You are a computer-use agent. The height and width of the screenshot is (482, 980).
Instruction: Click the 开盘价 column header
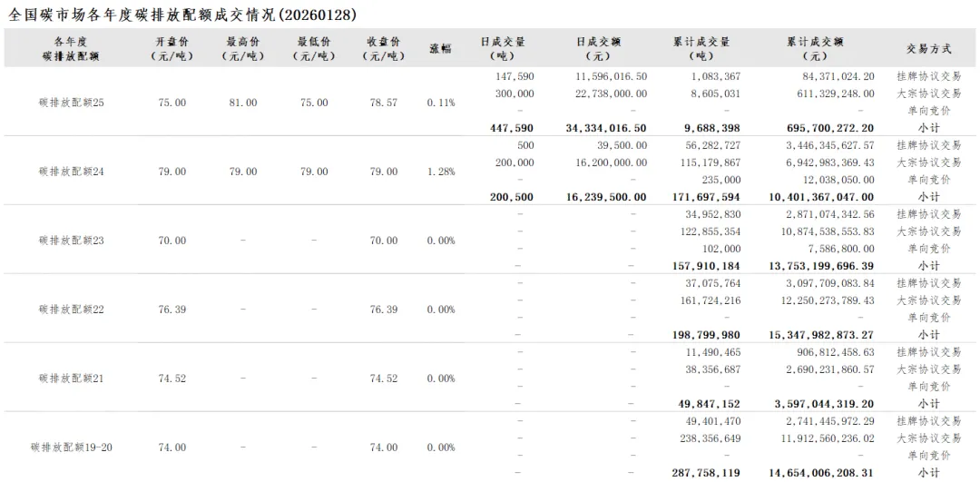pos(171,49)
